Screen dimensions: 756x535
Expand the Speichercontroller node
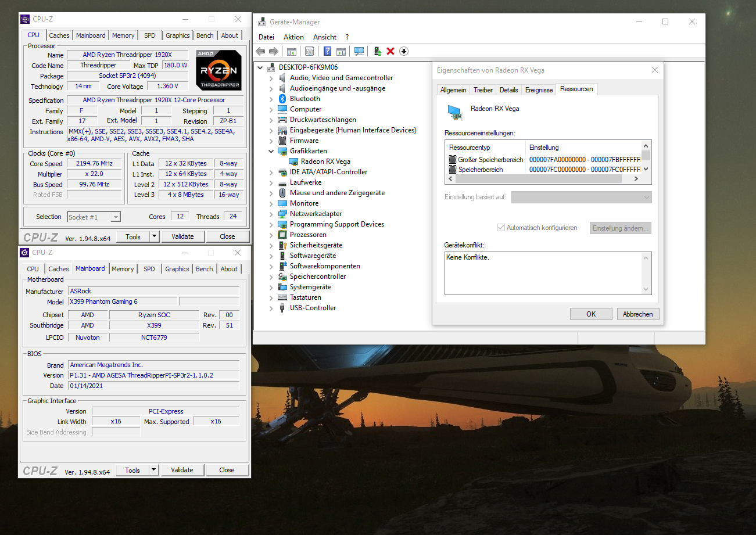point(271,277)
